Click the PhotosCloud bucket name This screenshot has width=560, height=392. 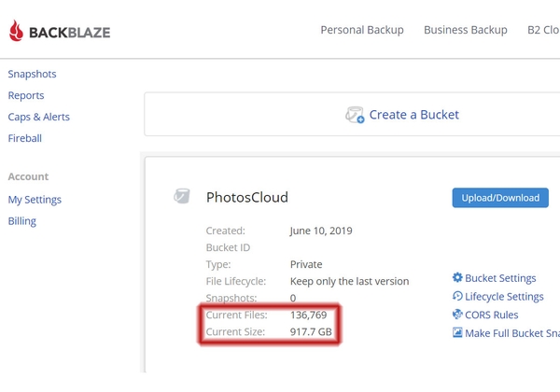tap(247, 198)
